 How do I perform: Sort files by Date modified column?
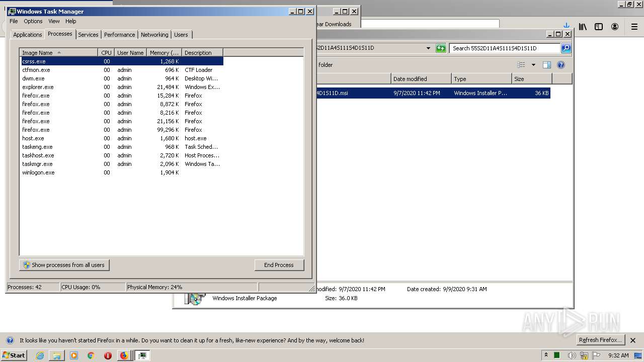tap(421, 79)
